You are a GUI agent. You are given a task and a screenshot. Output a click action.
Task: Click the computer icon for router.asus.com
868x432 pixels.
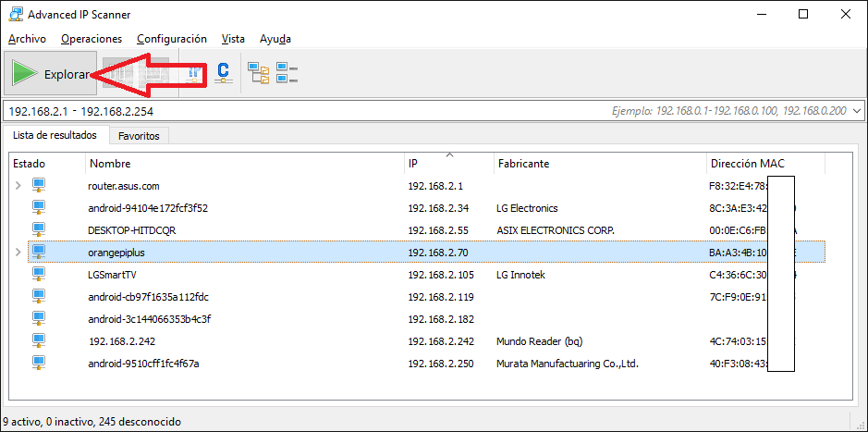pyautogui.click(x=39, y=186)
